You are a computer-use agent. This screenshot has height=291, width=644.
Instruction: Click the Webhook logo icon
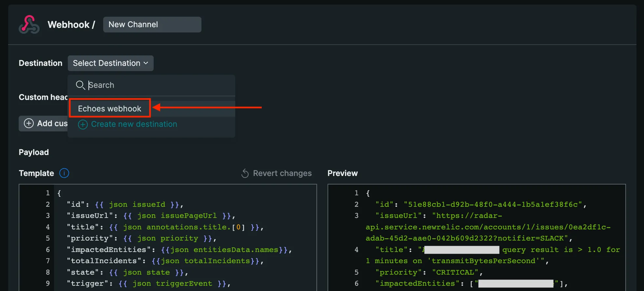pyautogui.click(x=29, y=25)
